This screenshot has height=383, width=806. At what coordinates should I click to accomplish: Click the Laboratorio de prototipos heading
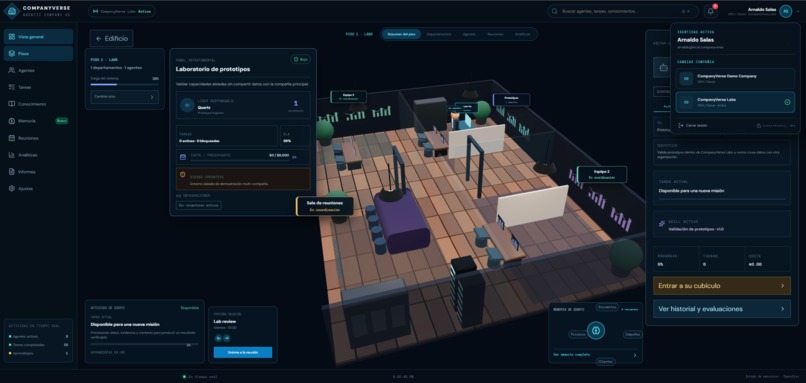point(213,69)
